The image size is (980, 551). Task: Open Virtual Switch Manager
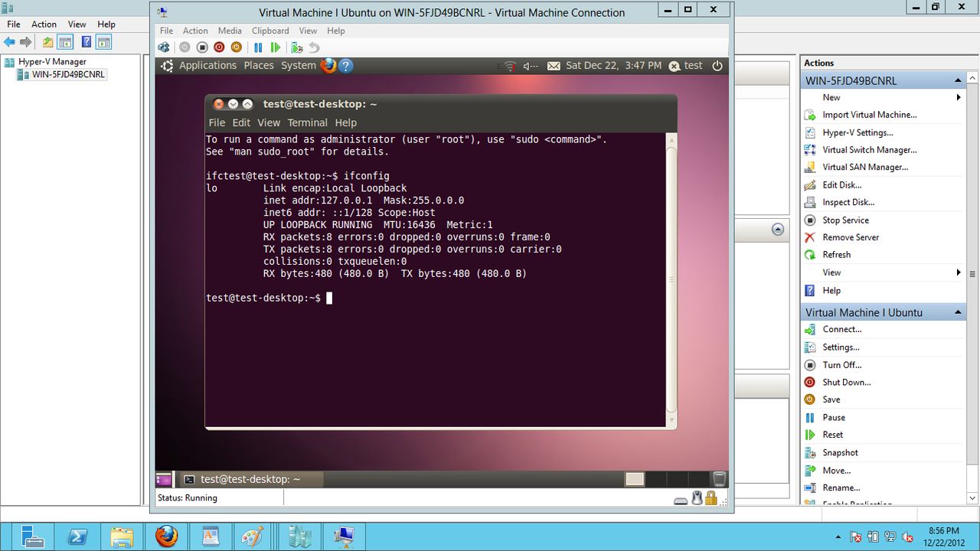(x=869, y=150)
